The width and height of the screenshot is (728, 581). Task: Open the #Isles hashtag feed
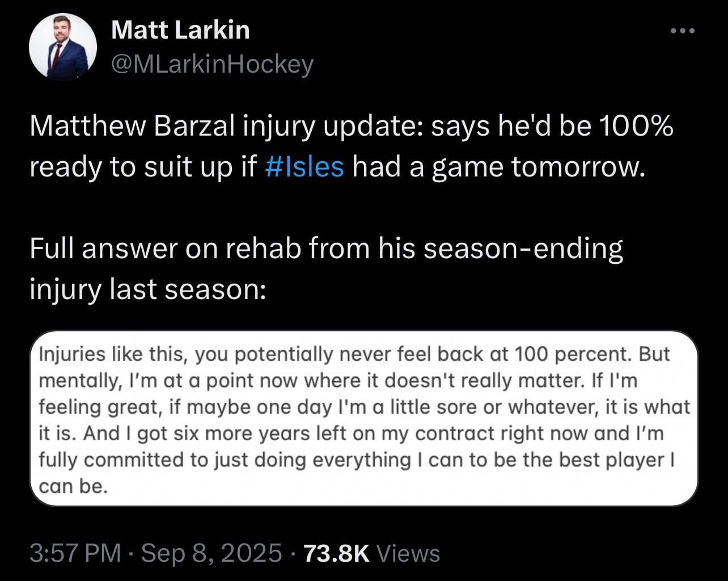click(x=303, y=167)
